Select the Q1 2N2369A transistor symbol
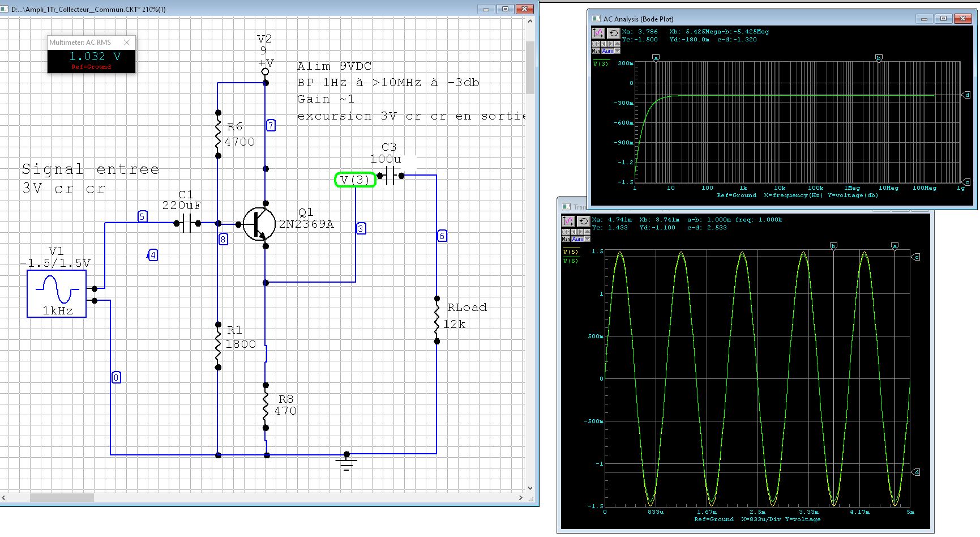This screenshot has width=980, height=537. click(259, 224)
